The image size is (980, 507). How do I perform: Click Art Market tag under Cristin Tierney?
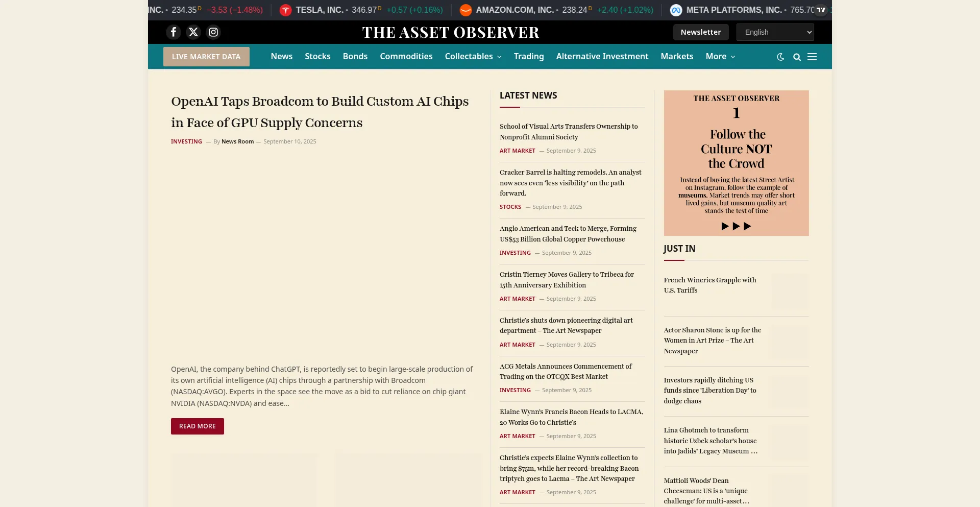point(518,299)
